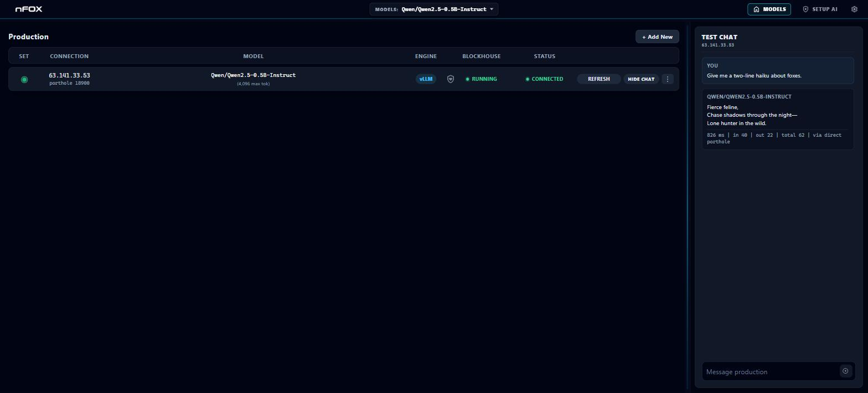This screenshot has width=868, height=393.
Task: Click the 'Fierce feline,' response line
Action: 722,107
